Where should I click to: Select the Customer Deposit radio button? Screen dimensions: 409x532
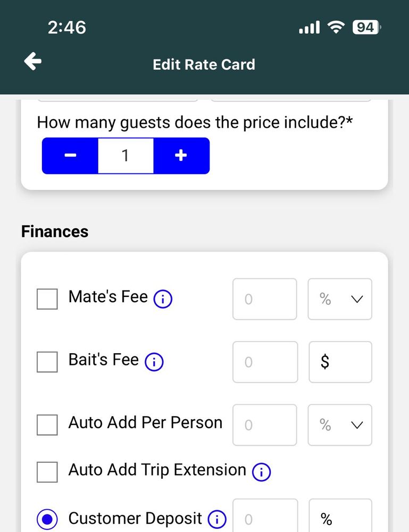[x=47, y=519]
